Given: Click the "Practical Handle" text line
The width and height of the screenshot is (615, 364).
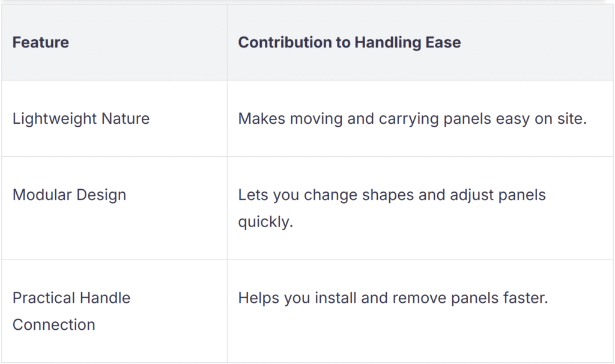Looking at the screenshot, I should [71, 298].
